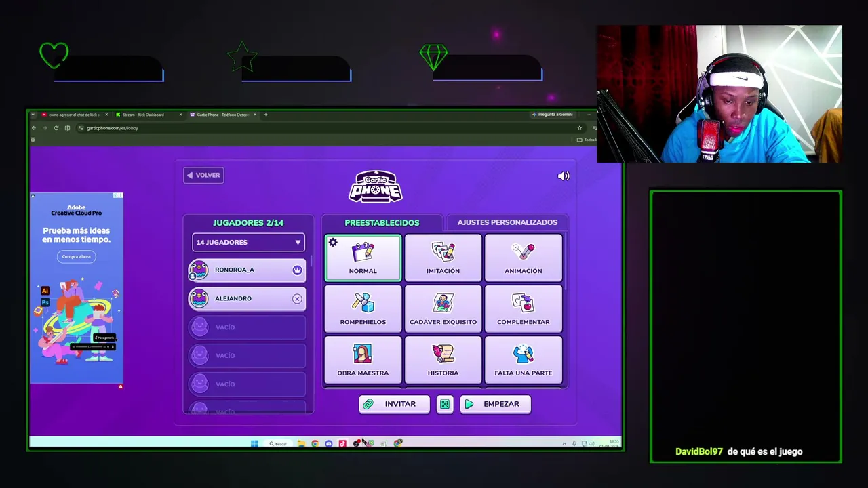Screen dimensions: 868x488
Task: Show hidden system tray icons
Action: [564, 444]
